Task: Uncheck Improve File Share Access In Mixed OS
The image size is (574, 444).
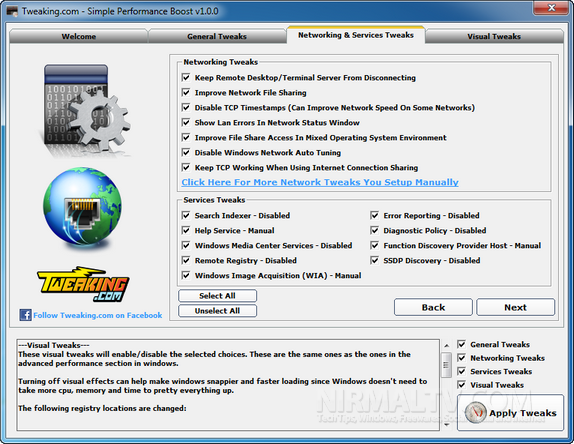Action: (x=186, y=137)
